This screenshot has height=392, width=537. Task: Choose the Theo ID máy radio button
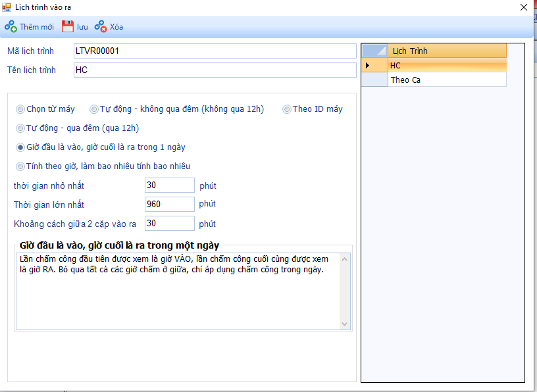287,109
